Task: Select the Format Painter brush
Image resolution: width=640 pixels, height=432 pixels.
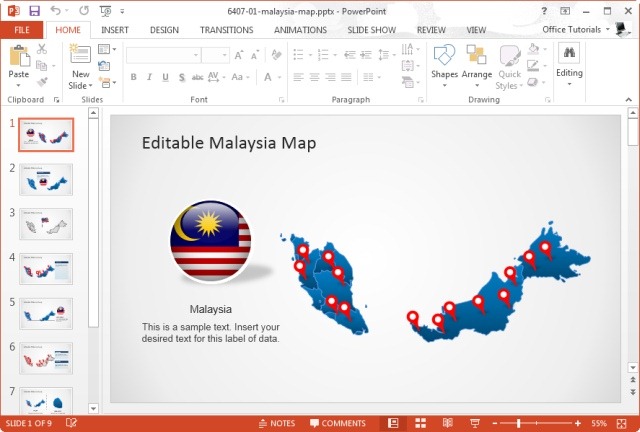Action: click(x=42, y=82)
